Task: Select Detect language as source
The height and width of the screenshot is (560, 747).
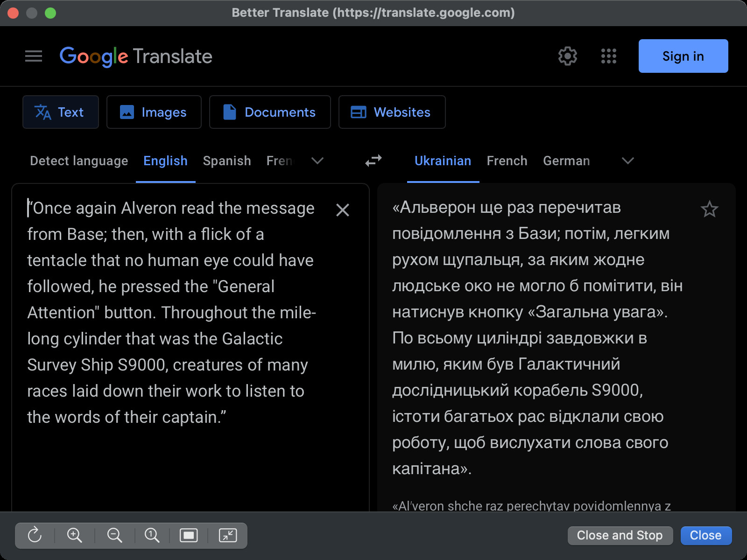Action: point(79,161)
